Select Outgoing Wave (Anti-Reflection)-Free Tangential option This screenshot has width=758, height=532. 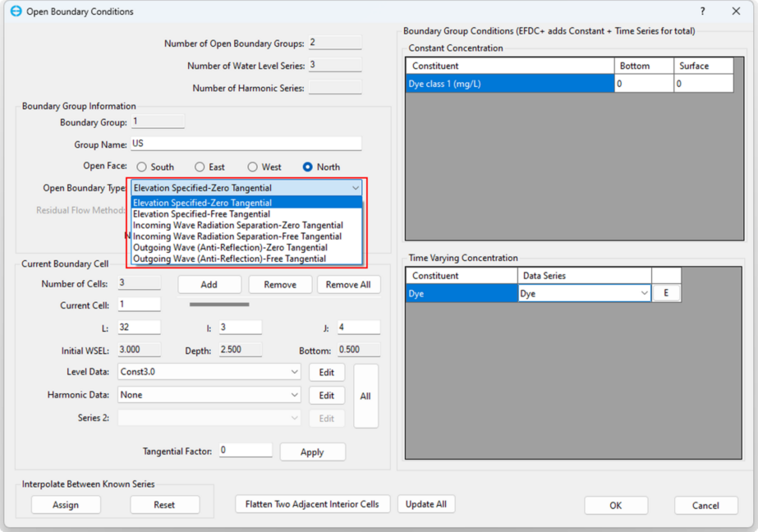pos(229,259)
